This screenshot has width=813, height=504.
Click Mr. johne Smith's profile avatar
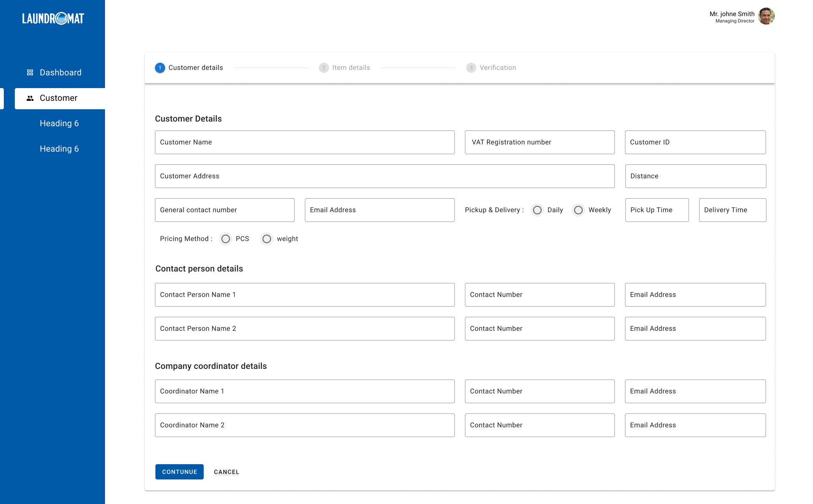click(x=766, y=16)
